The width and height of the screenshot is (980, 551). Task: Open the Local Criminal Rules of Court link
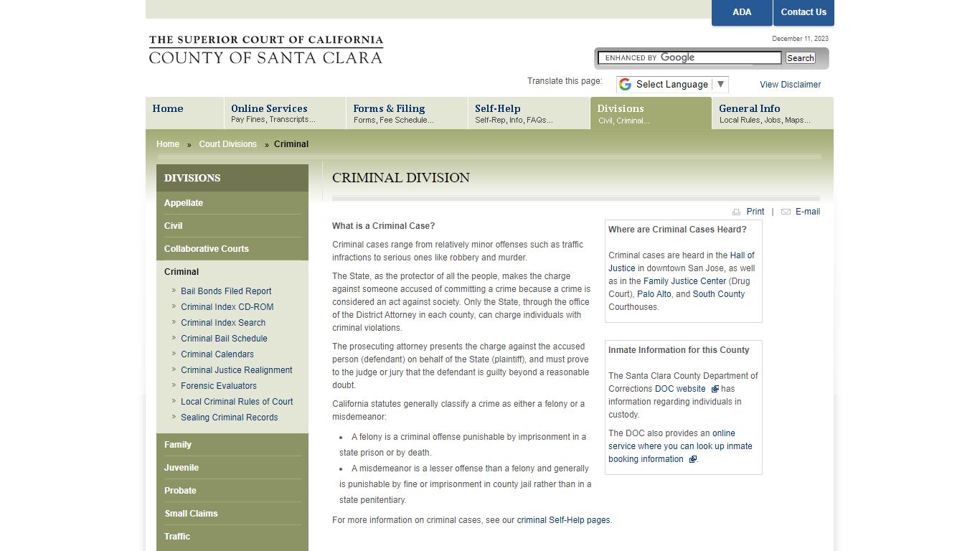click(x=237, y=402)
